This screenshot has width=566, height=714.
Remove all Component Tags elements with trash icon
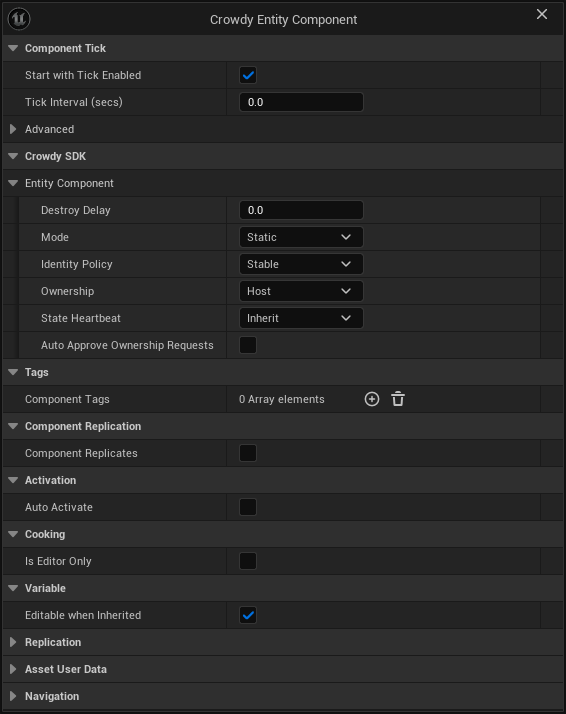pos(398,399)
